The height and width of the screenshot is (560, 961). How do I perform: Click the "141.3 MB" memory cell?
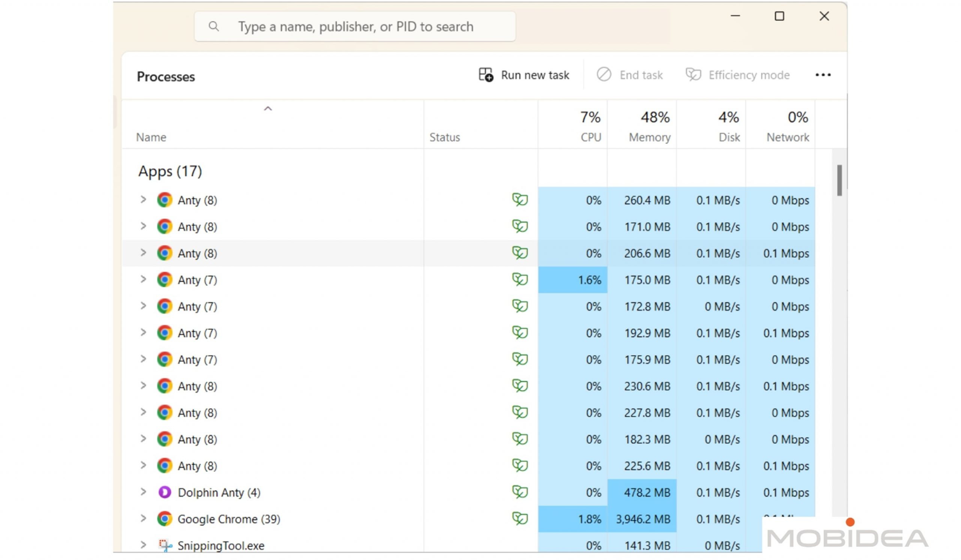pos(642,543)
